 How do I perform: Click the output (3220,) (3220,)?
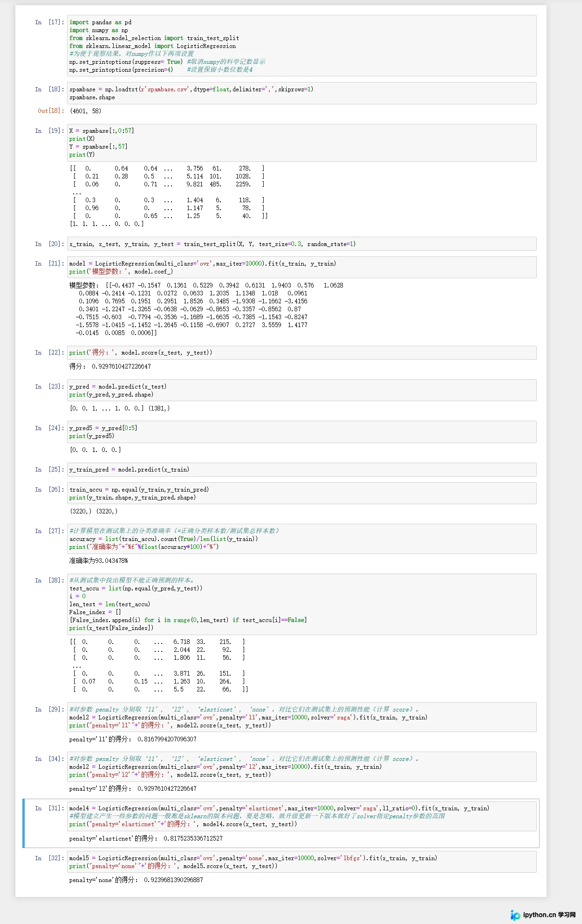[94, 511]
